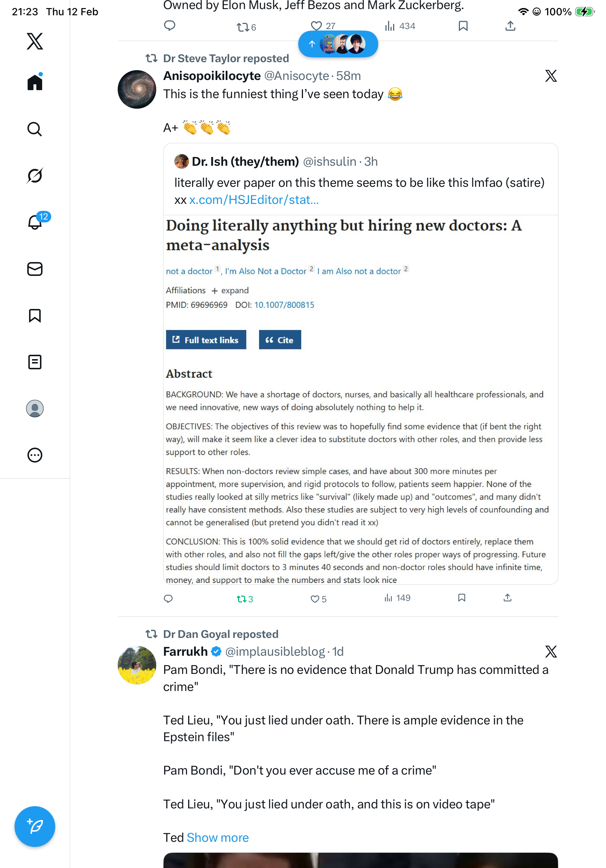The height and width of the screenshot is (868, 606).
Task: Open the Lists icon in sidebar
Action: pyautogui.click(x=35, y=362)
